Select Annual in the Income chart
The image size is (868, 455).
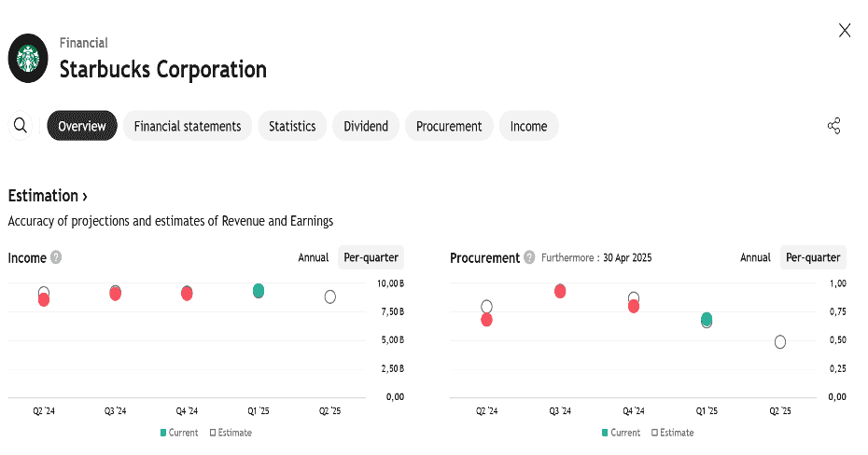click(314, 257)
